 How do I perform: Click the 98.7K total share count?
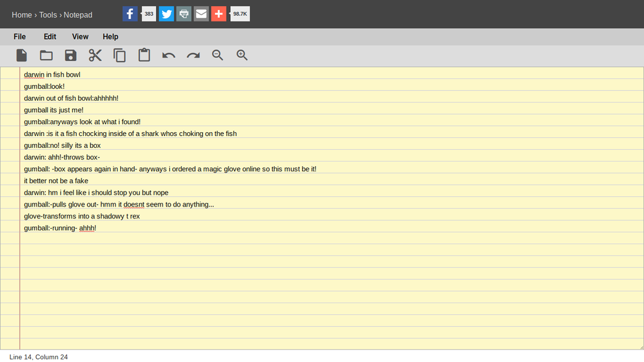pyautogui.click(x=240, y=14)
